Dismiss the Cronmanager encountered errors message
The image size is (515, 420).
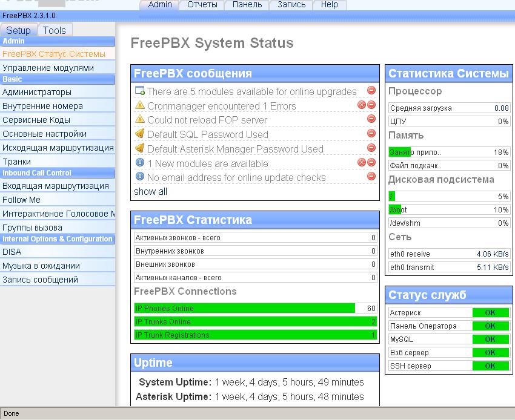click(x=371, y=105)
